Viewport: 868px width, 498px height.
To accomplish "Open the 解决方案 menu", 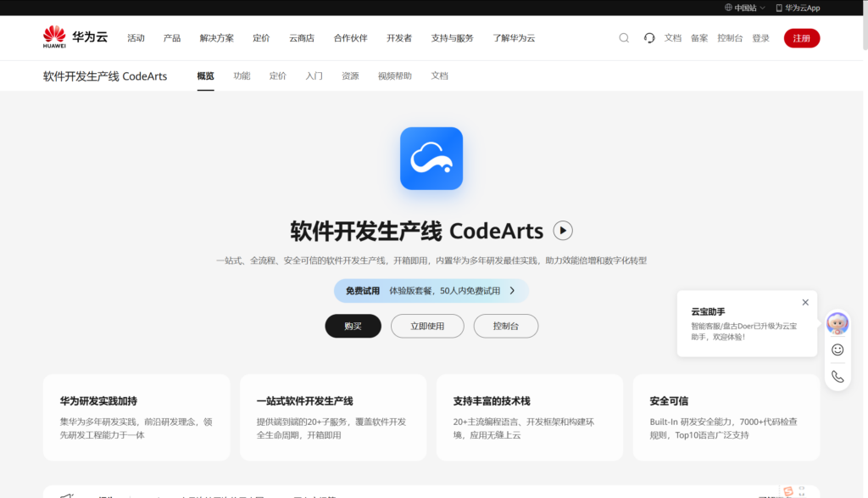I will point(216,37).
